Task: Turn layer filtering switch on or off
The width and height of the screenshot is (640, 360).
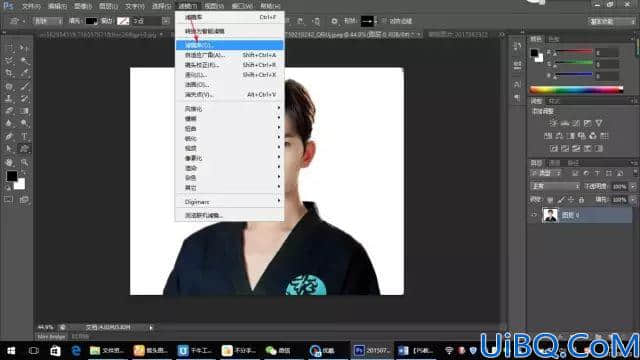Action: tap(635, 173)
